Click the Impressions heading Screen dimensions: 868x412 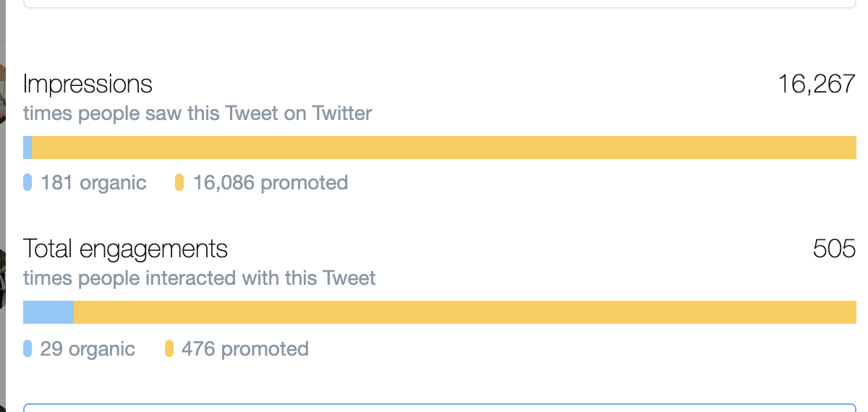point(88,84)
